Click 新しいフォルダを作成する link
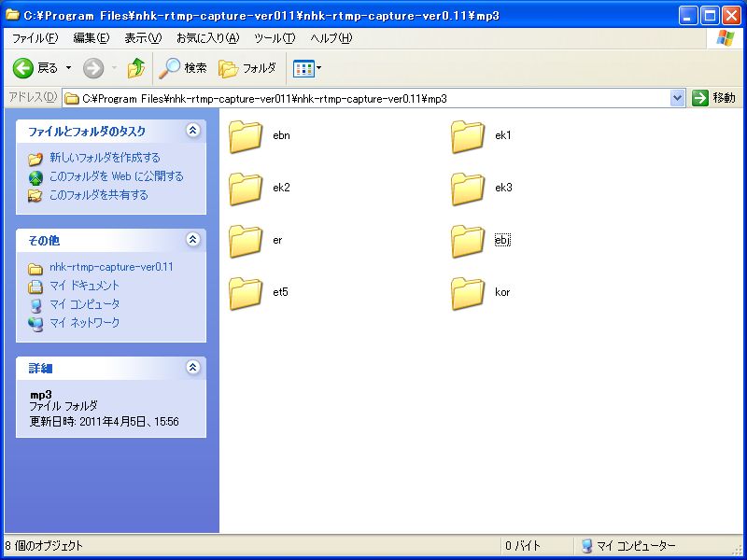The image size is (747, 560). click(105, 158)
